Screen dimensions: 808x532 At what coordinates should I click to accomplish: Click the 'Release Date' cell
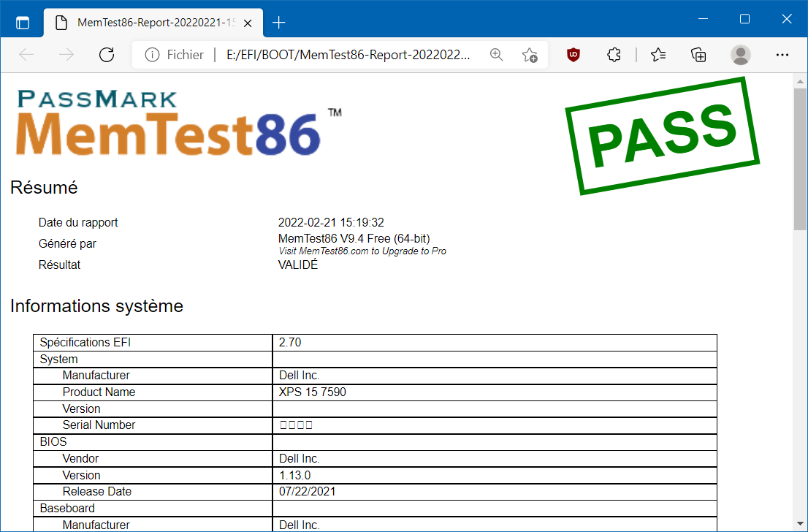pos(153,491)
